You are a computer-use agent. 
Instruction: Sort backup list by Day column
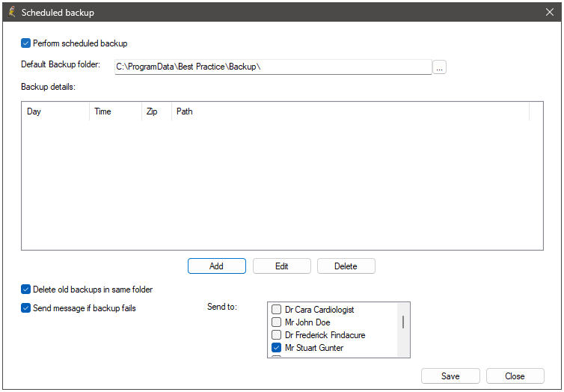(x=55, y=111)
